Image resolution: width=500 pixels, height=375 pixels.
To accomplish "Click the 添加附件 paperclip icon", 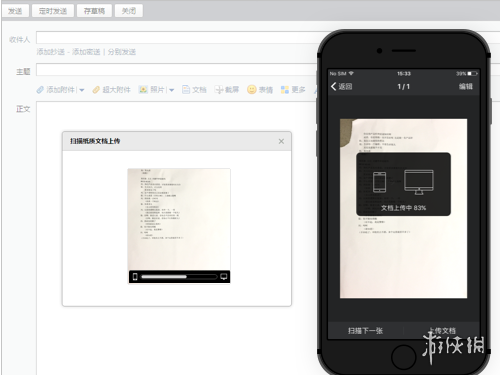I will 40,90.
